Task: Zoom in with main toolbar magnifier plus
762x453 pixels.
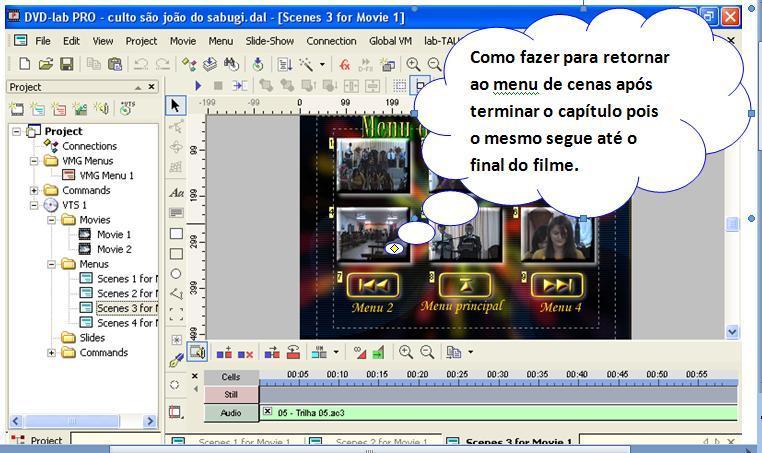Action: coord(413,64)
